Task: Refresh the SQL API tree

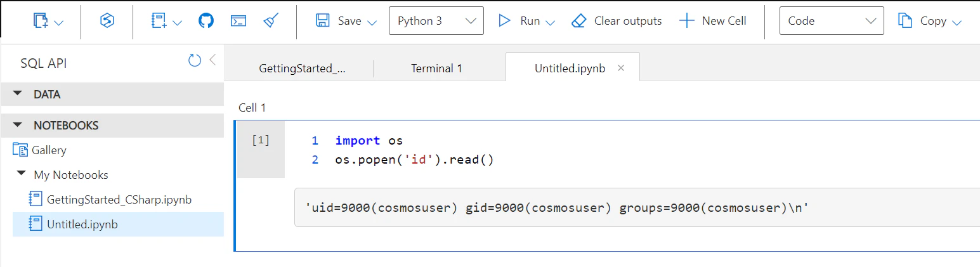Action: [194, 61]
